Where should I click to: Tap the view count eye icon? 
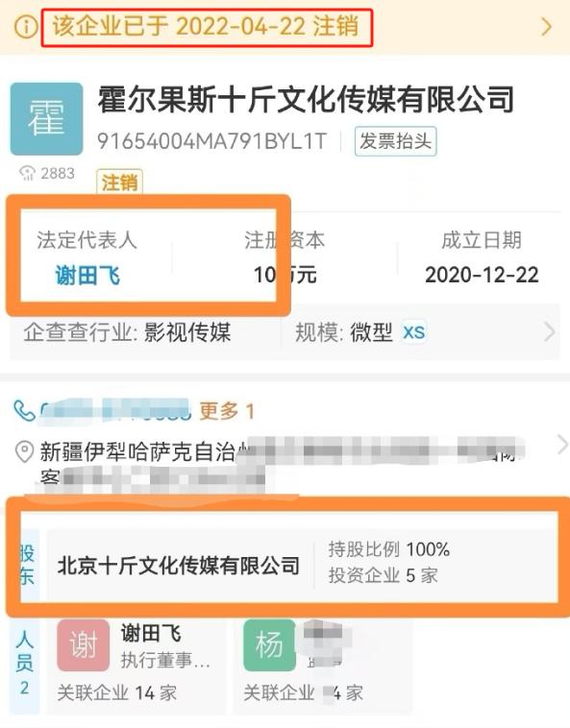click(x=27, y=173)
